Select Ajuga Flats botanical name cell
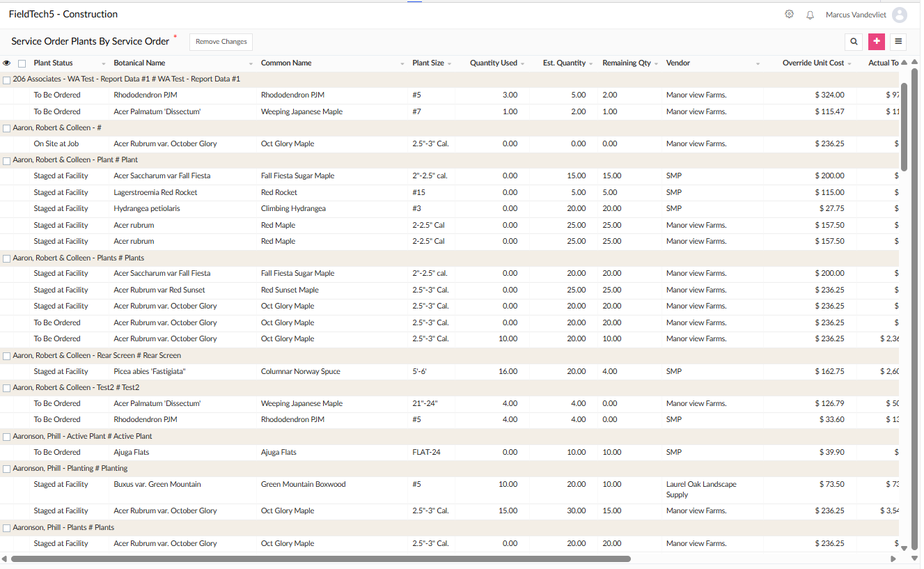The height and width of the screenshot is (569, 924). (x=131, y=453)
